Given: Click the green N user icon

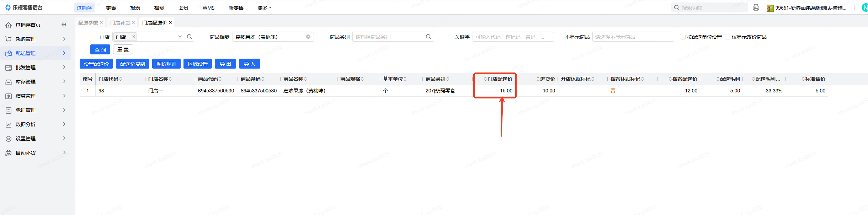Looking at the screenshot, I should point(865,7).
